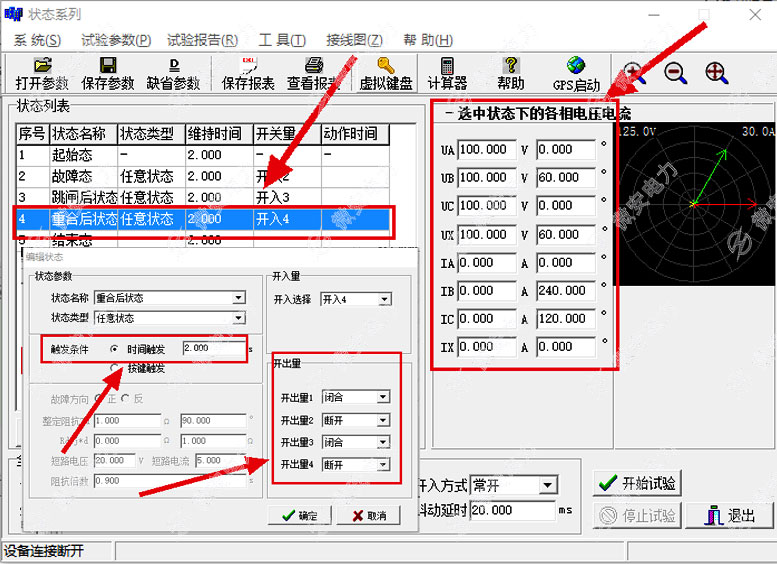Open the 虚拟键盘 virtual keyboard tool

tap(386, 74)
